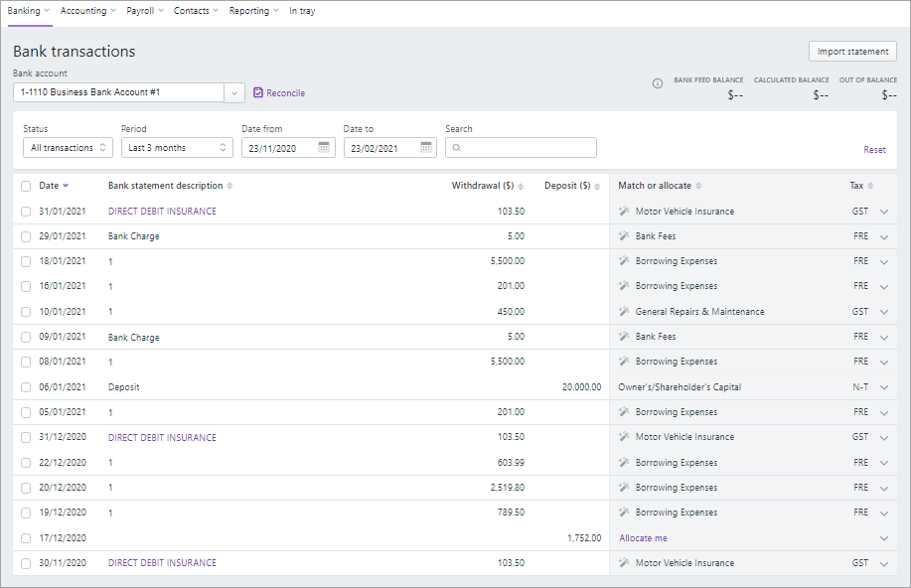Image resolution: width=911 pixels, height=588 pixels.
Task: Open the Bank account dropdown
Action: point(233,92)
